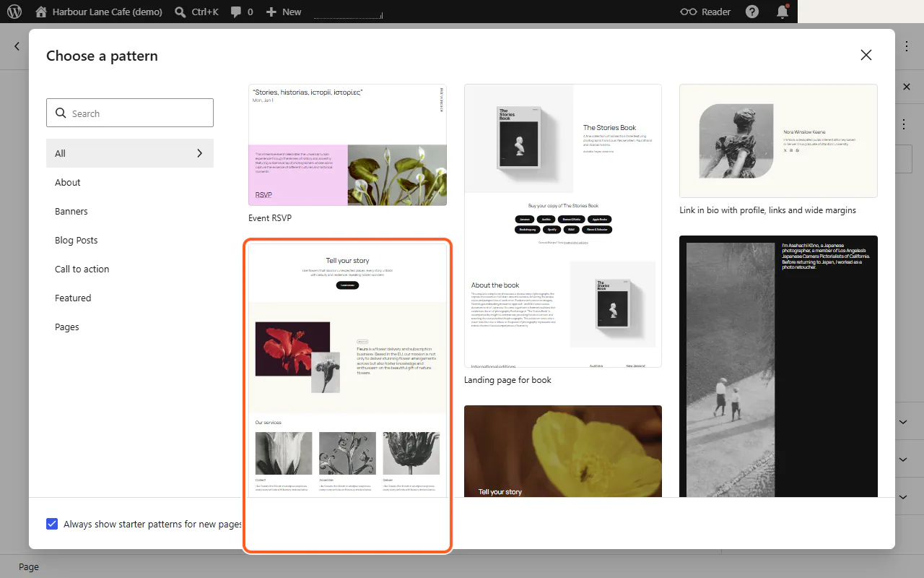Select the Blog Posts category

click(130, 240)
